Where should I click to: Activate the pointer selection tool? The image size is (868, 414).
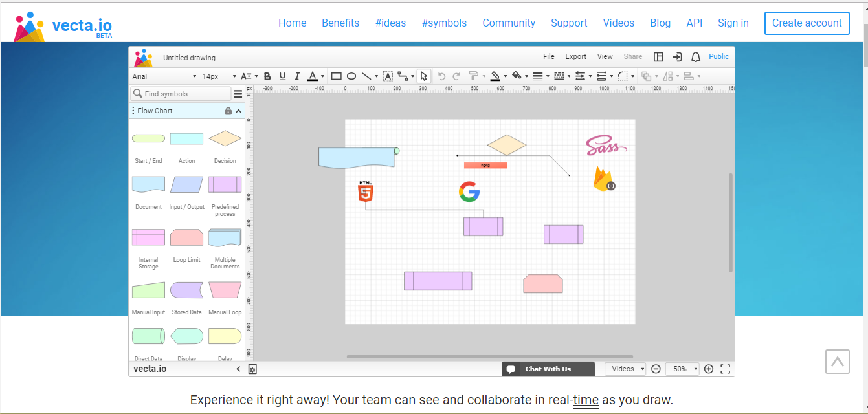pyautogui.click(x=423, y=76)
